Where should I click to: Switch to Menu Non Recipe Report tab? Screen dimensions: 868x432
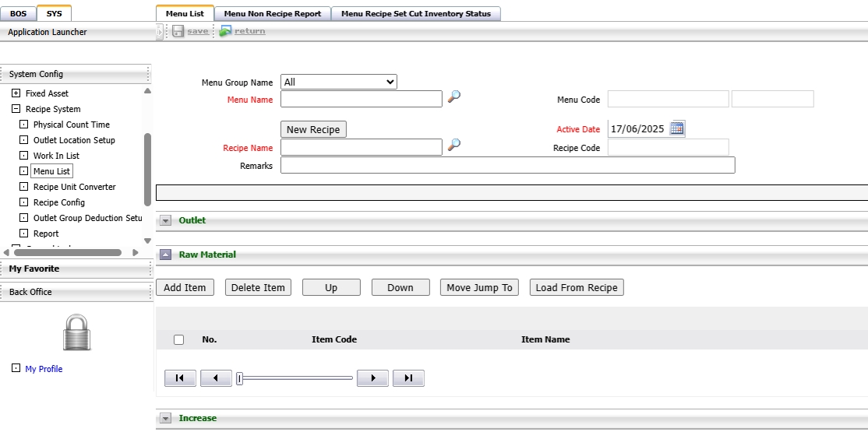pyautogui.click(x=272, y=14)
